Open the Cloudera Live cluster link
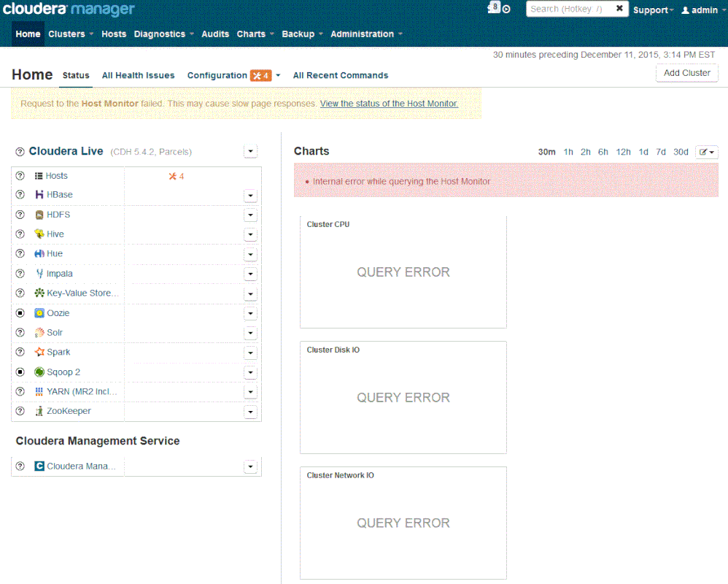This screenshot has width=728, height=584. pyautogui.click(x=66, y=151)
